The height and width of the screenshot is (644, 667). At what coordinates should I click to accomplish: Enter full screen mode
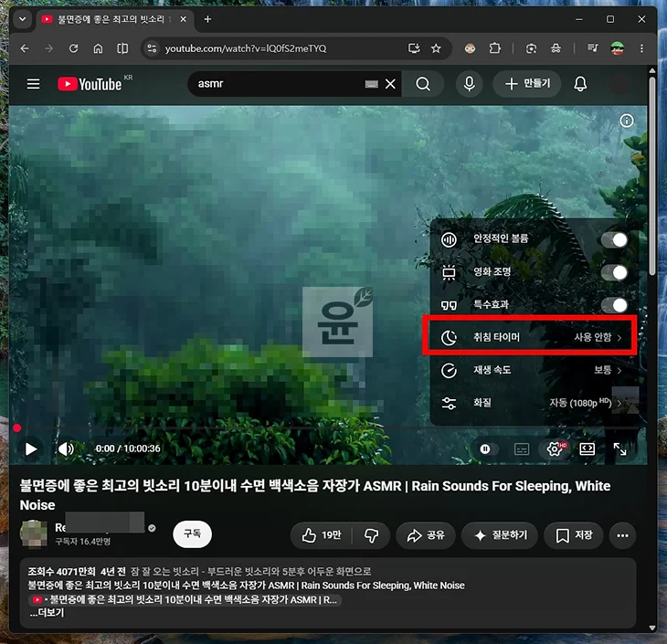[619, 449]
